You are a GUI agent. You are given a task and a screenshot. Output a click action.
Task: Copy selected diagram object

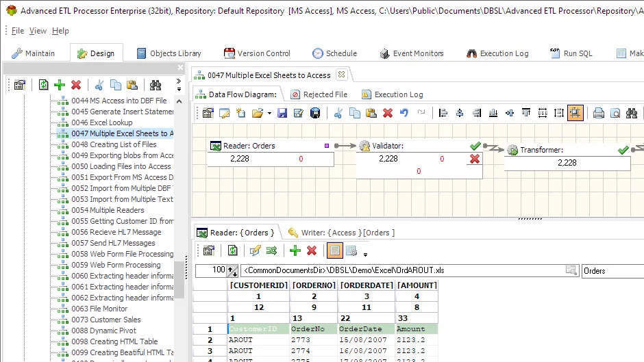(354, 113)
